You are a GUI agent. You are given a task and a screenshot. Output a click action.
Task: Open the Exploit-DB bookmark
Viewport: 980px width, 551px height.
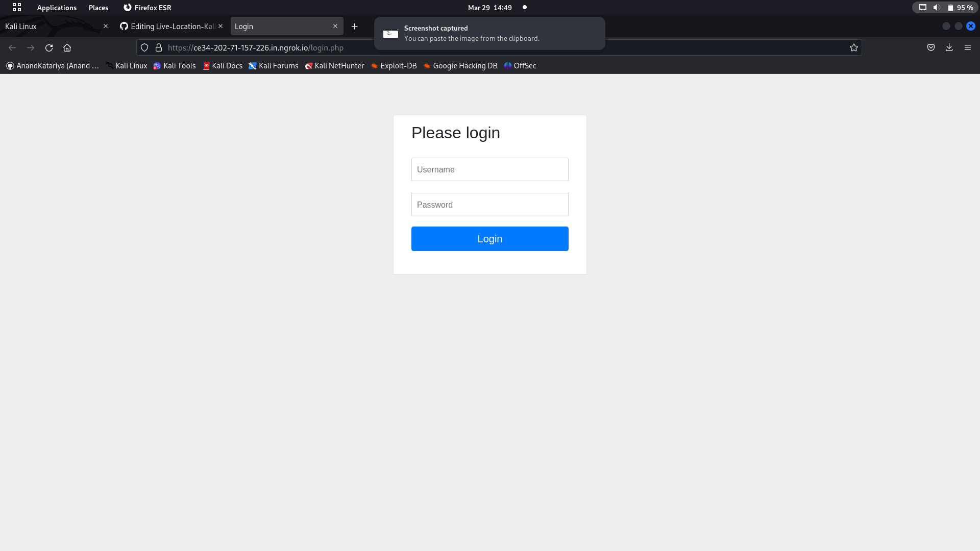click(394, 66)
